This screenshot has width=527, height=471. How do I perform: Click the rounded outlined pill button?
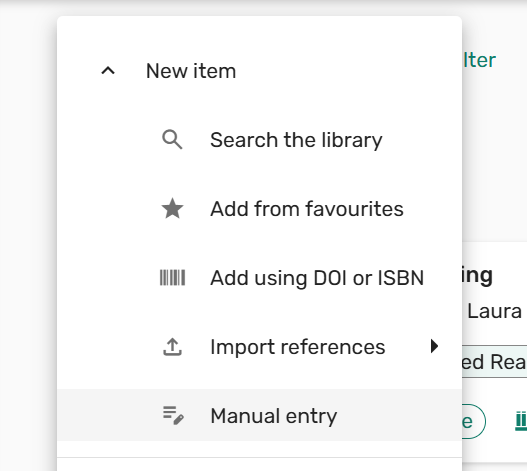pyautogui.click(x=474, y=421)
